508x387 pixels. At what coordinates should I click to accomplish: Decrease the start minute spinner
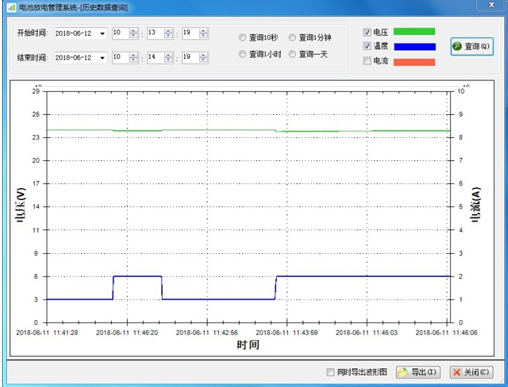point(169,35)
